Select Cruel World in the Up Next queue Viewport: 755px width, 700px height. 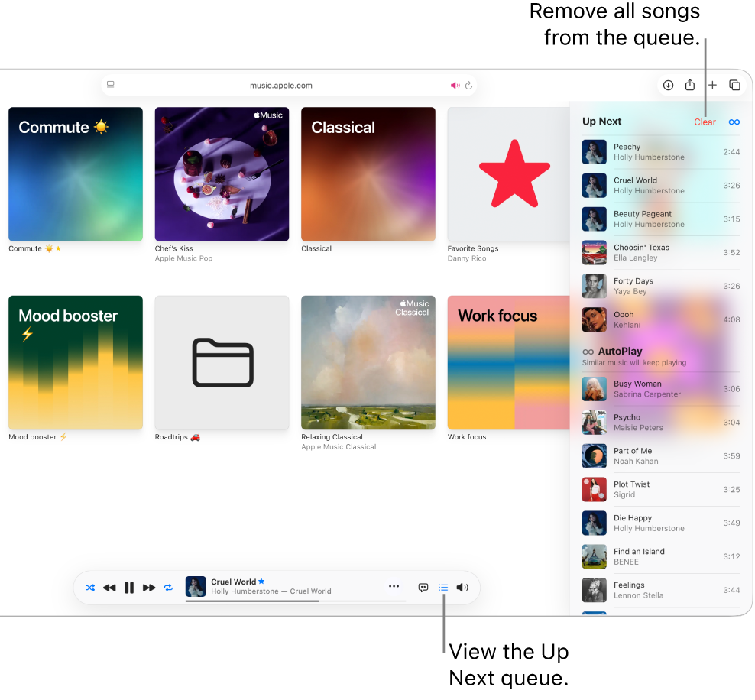click(661, 186)
